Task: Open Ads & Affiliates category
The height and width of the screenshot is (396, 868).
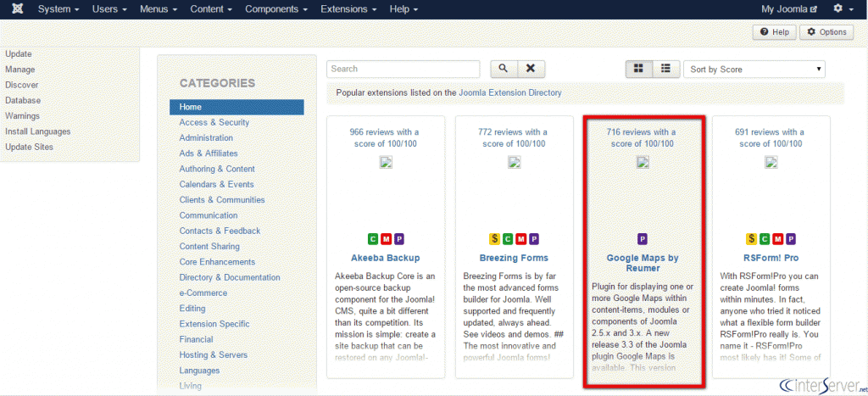Action: pos(209,153)
